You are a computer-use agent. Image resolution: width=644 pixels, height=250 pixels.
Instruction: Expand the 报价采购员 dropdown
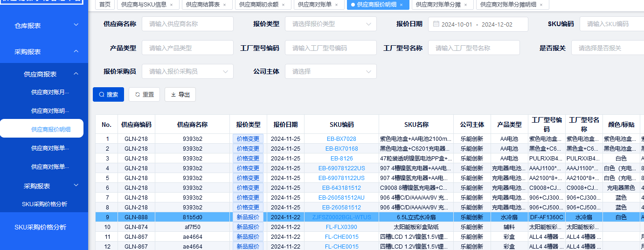click(187, 71)
